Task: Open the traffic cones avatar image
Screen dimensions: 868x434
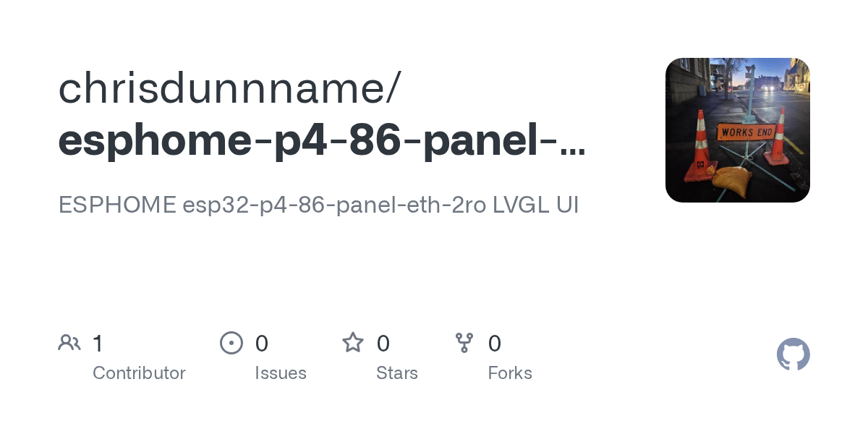Action: (x=737, y=129)
